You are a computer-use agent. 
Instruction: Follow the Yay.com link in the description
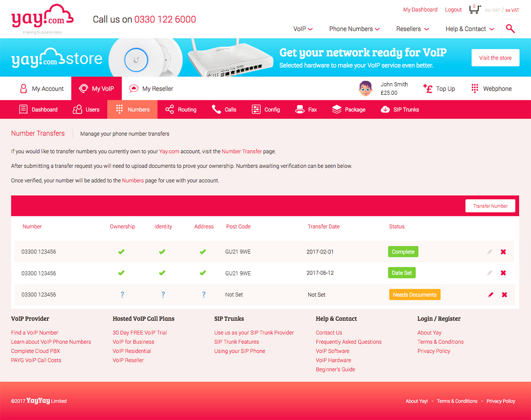pos(169,151)
